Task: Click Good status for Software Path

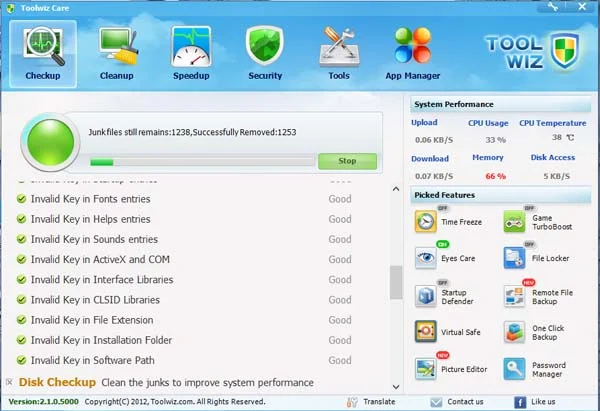Action: 340,360
